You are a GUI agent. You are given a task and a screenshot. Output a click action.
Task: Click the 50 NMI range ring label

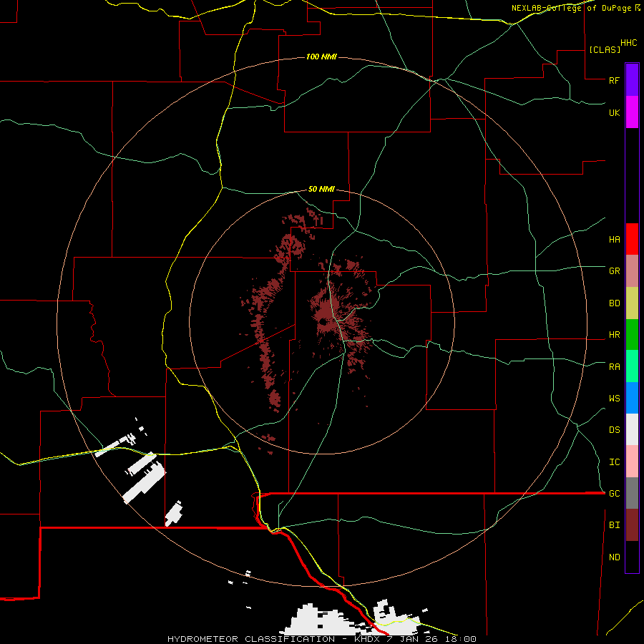click(x=321, y=190)
